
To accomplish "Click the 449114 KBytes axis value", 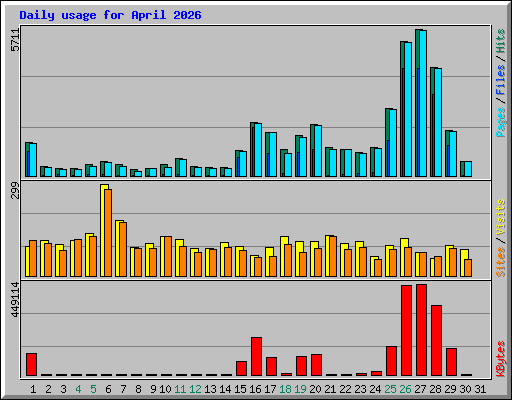I will (15, 300).
